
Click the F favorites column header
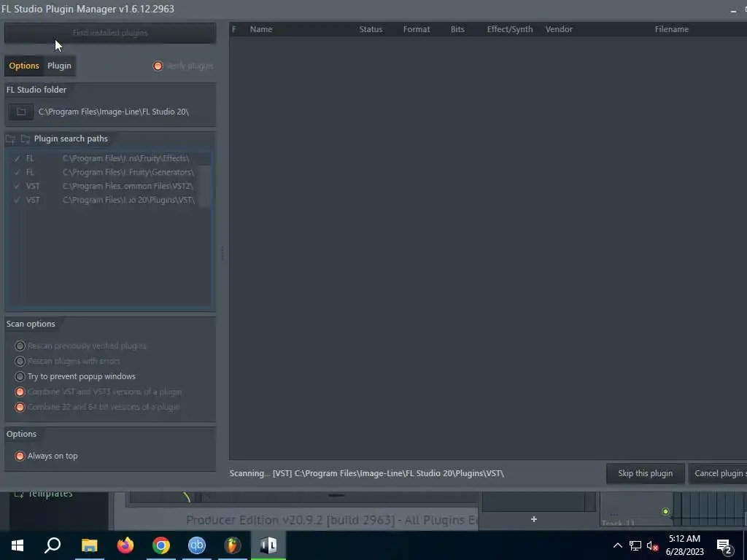[x=234, y=29]
